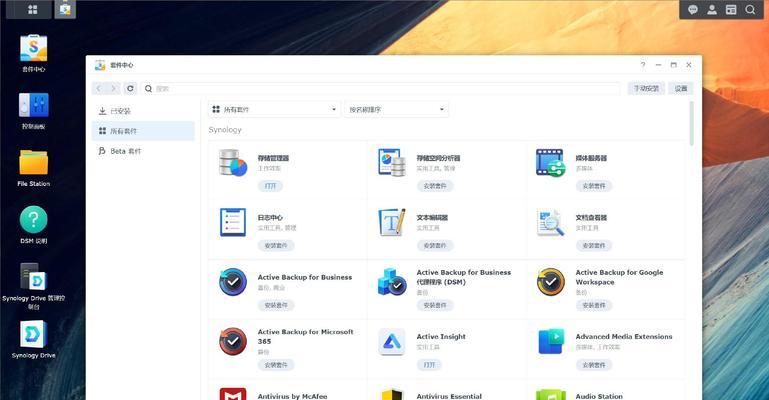This screenshot has width=769, height=400.
Task: Click the Antivirus by McAfee title
Action: [292, 396]
